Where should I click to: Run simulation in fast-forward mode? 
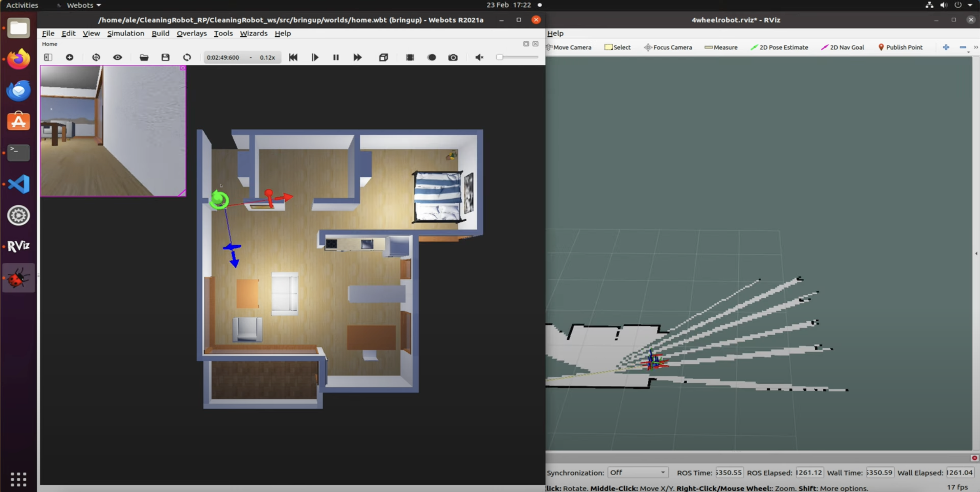tap(357, 57)
